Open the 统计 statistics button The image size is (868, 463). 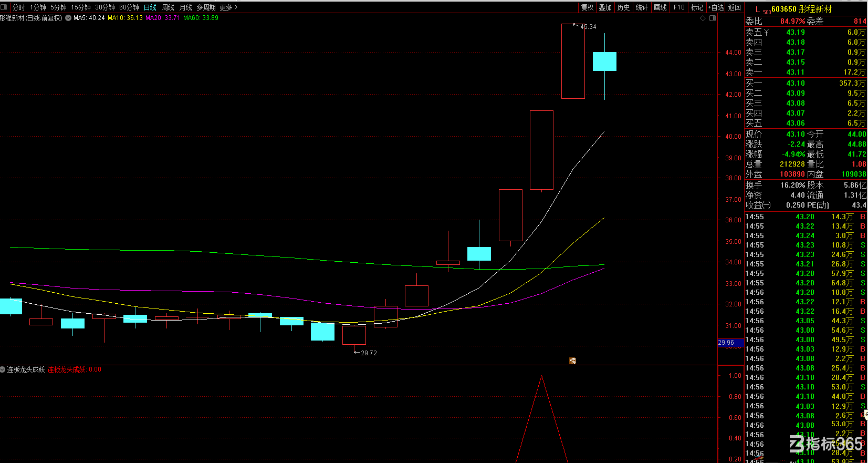[x=642, y=7]
